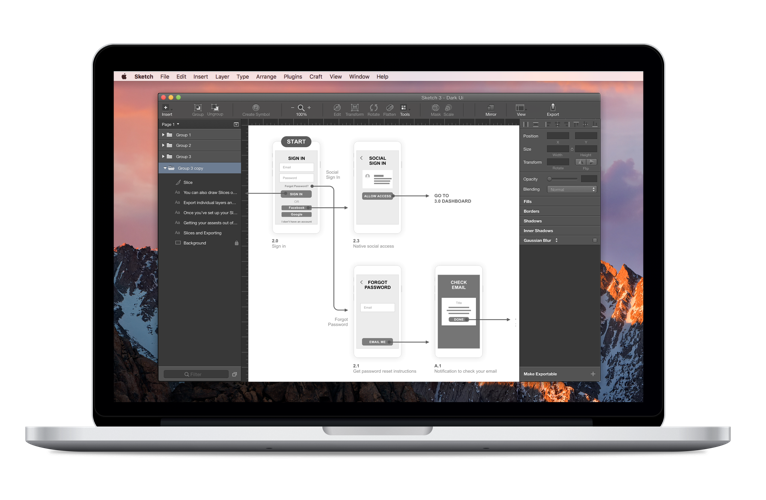Click the flip vertical button
The height and width of the screenshot is (500, 766).
pos(592,162)
